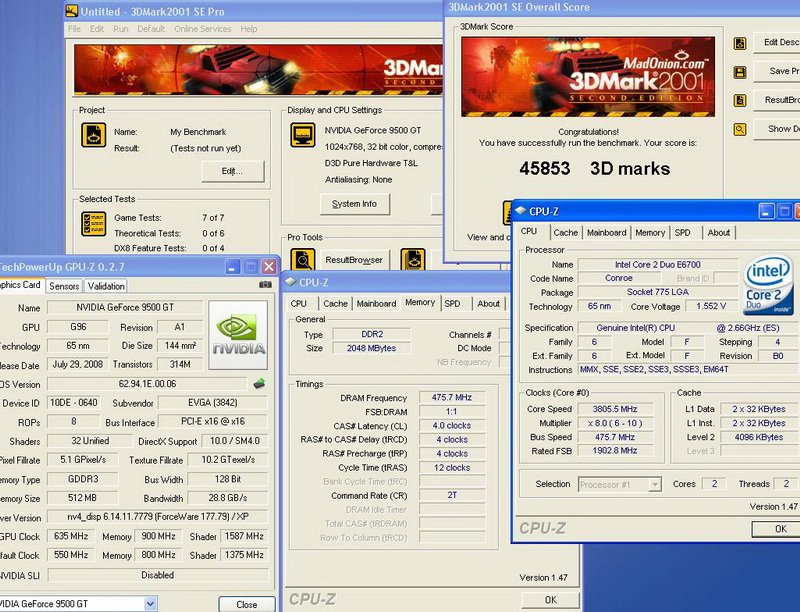Click the Edit... button in Project section
Viewport: 800px width, 612px height.
pyautogui.click(x=233, y=171)
